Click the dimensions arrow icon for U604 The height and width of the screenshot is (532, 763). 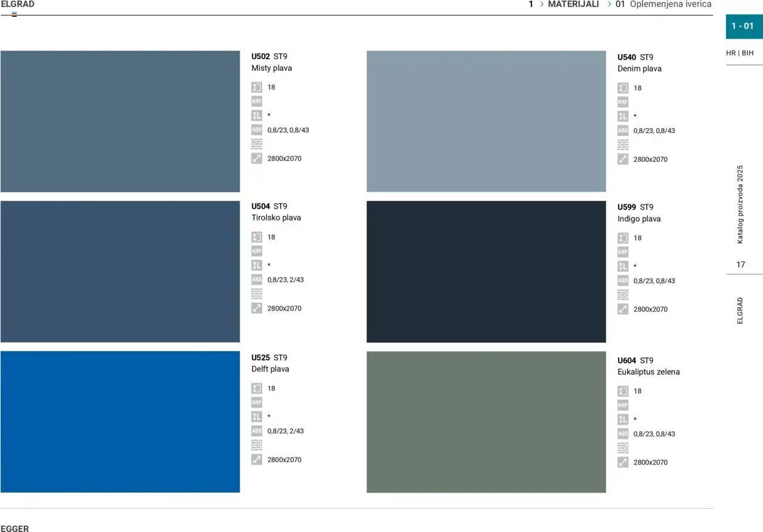click(x=622, y=462)
